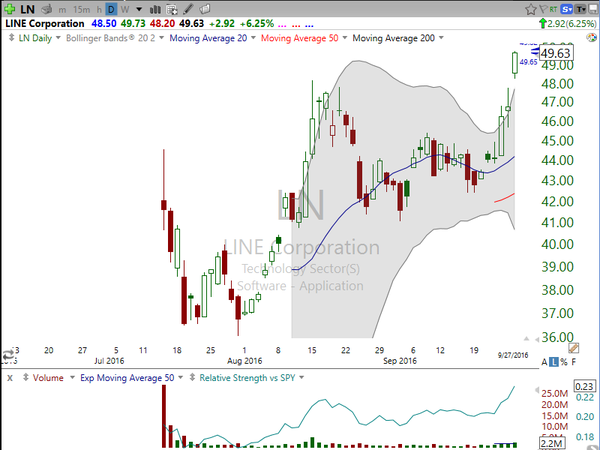Click the add chart template icon
The height and width of the screenshot is (450, 600).
(x=172, y=9)
